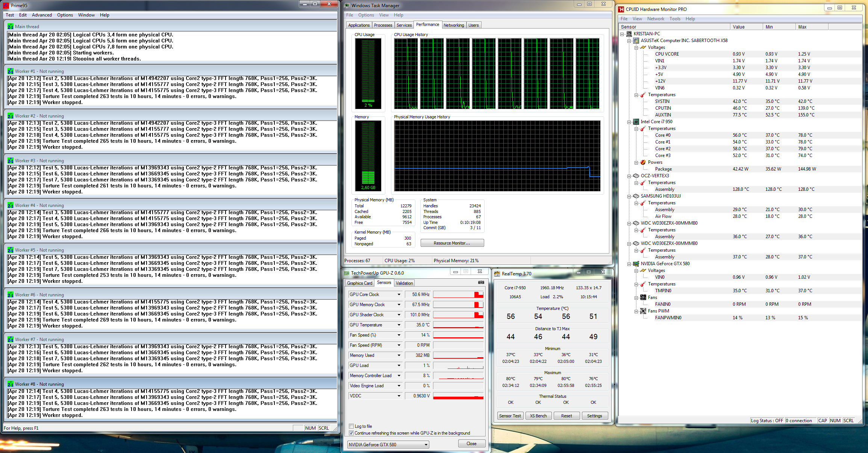Image resolution: width=868 pixels, height=453 pixels.
Task: Click the Sensor Test button in RealTemp
Action: [510, 416]
